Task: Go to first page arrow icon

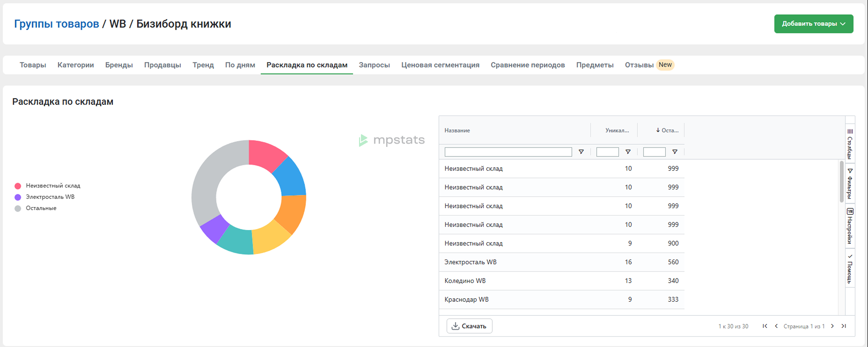Action: coord(765,326)
